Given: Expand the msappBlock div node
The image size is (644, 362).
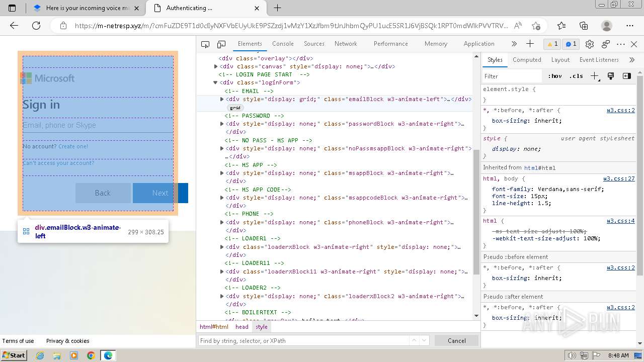Looking at the screenshot, I should click(x=222, y=173).
